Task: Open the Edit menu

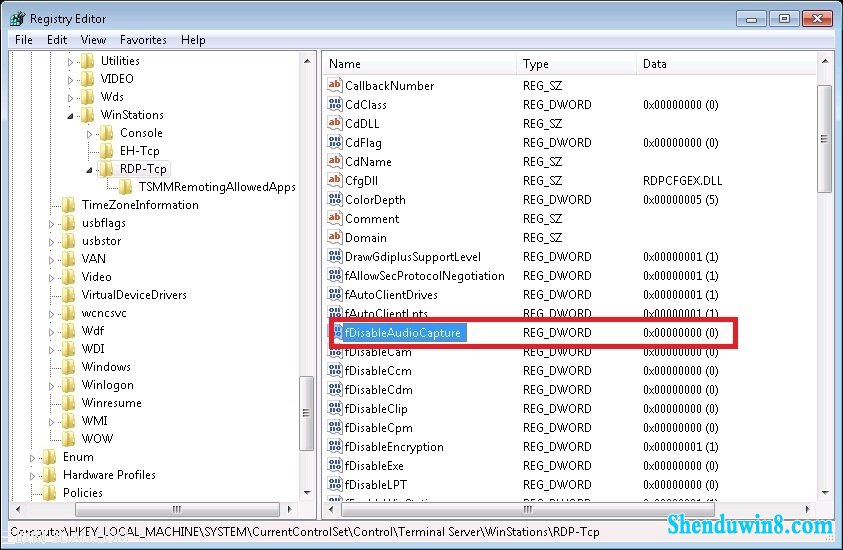Action: pos(57,40)
